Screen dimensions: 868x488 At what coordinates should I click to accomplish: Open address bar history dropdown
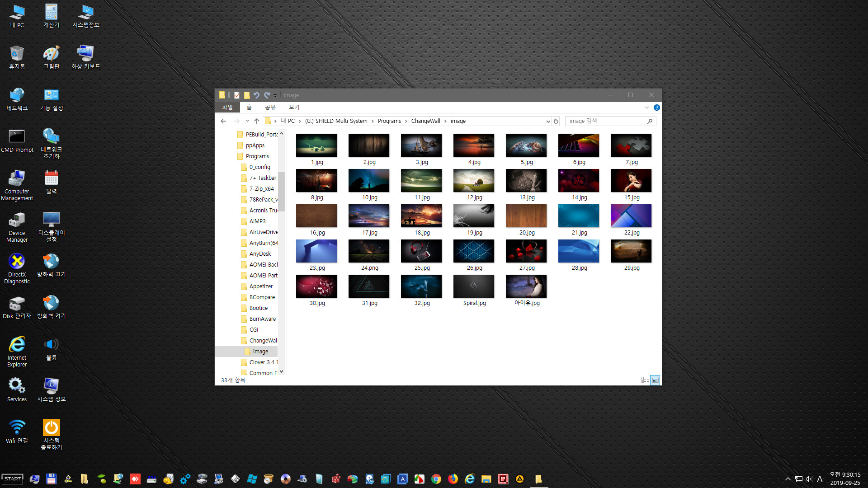tap(548, 121)
